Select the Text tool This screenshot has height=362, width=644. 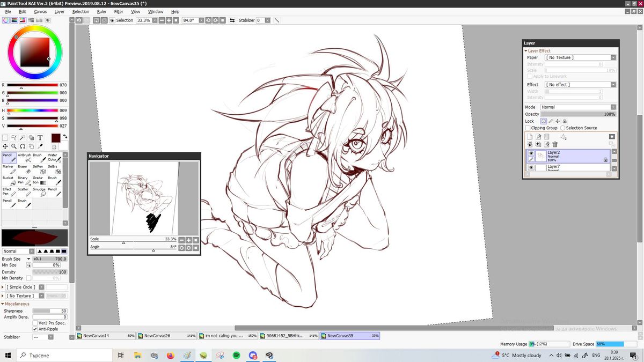[x=40, y=138]
